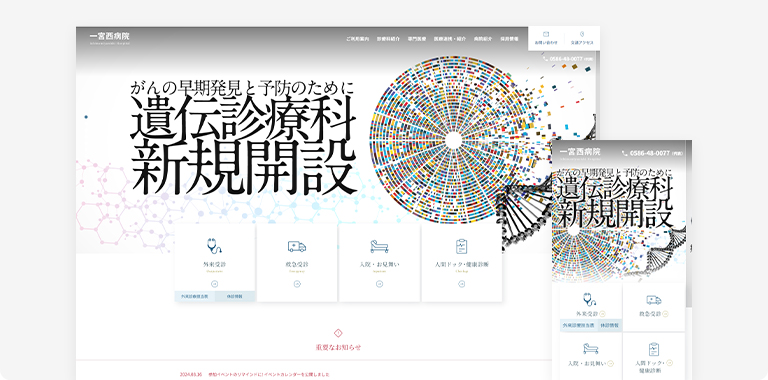Select the 採用情報 navigation menu item
768x380 pixels.
coord(509,38)
